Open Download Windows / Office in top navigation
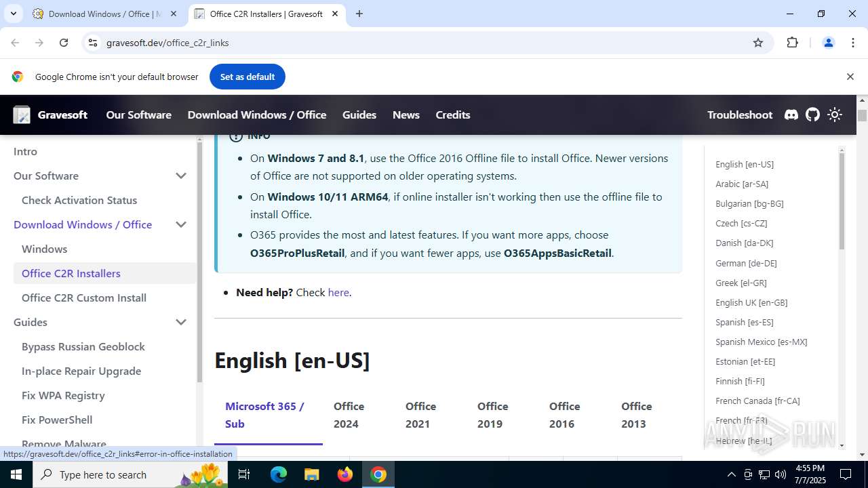This screenshot has width=868, height=488. point(257,115)
